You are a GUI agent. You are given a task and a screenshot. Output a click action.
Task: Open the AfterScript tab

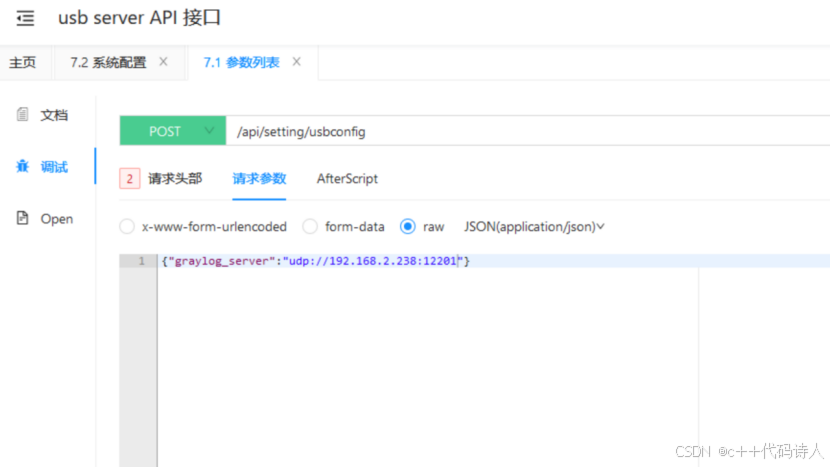pyautogui.click(x=347, y=179)
